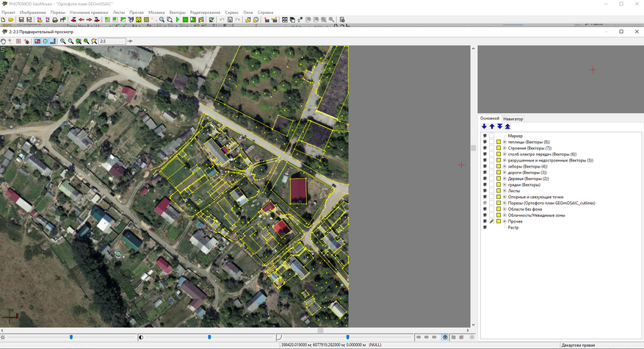644x349 pixels.
Task: Expand the теплицы (Векторы (8)) tree node
Action: click(504, 142)
